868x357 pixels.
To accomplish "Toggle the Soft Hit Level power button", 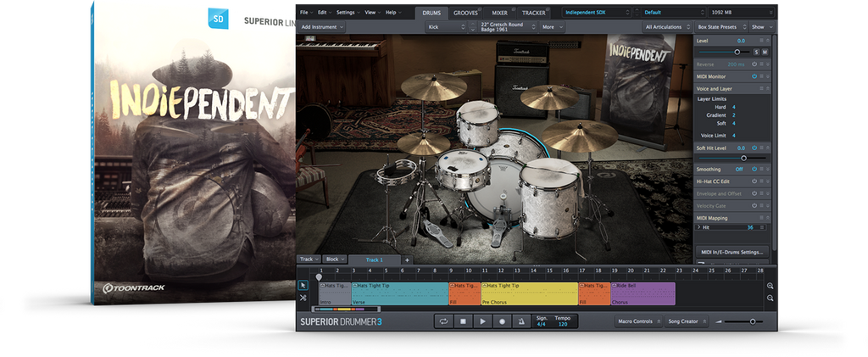I will coord(754,148).
